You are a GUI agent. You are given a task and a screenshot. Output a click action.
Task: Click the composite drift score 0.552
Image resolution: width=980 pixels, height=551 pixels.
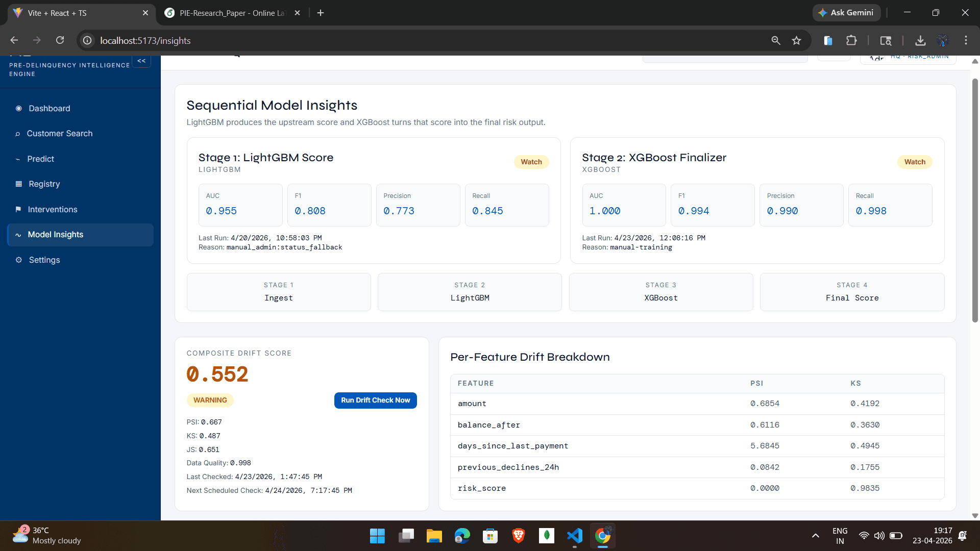click(x=217, y=374)
